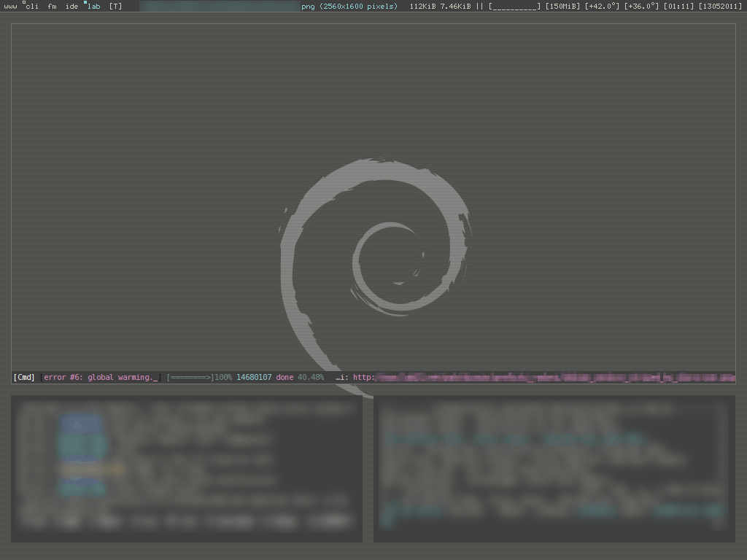
Task: Select the ide workspace tag
Action: [71, 7]
